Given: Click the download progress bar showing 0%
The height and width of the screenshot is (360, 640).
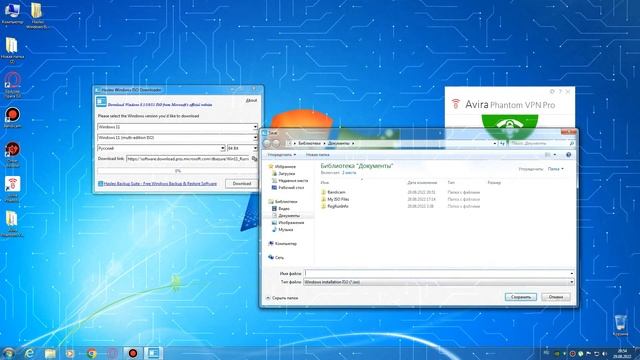Looking at the screenshot, I should (178, 171).
